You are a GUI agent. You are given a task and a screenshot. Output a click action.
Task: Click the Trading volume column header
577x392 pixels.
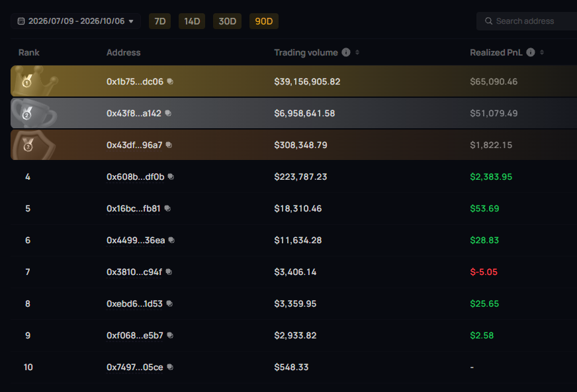click(x=306, y=53)
